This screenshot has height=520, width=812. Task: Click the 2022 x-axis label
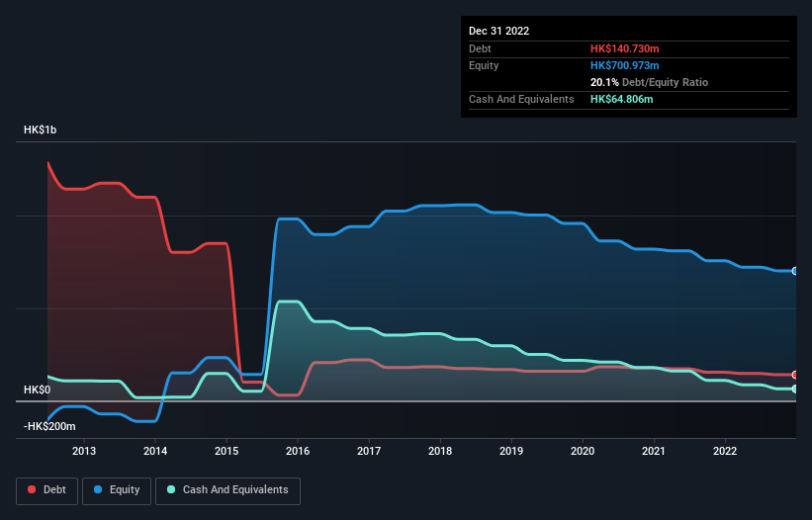tap(725, 451)
